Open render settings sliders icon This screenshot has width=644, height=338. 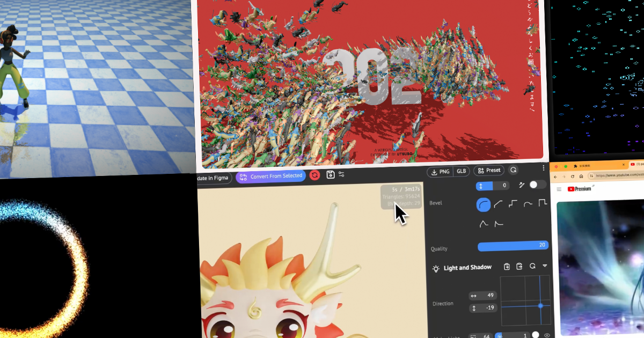tap(341, 174)
